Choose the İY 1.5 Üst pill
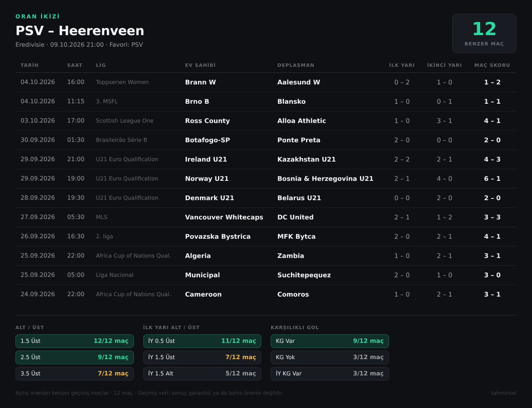Image resolution: width=532 pixels, height=408 pixels. tap(202, 357)
